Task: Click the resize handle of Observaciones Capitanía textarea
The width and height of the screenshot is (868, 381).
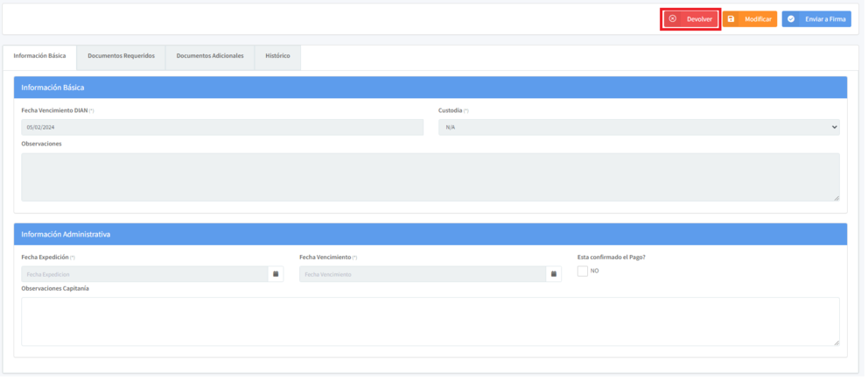Action: [x=836, y=342]
